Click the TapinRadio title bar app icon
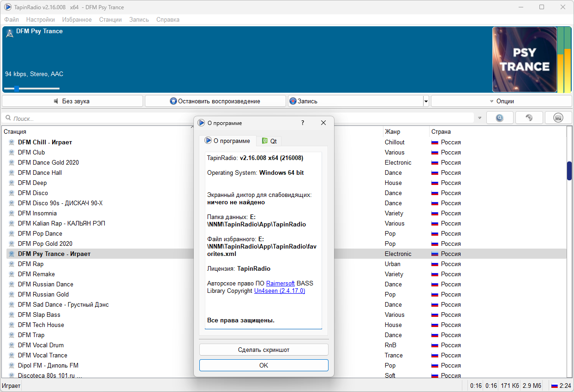 pyautogui.click(x=8, y=7)
